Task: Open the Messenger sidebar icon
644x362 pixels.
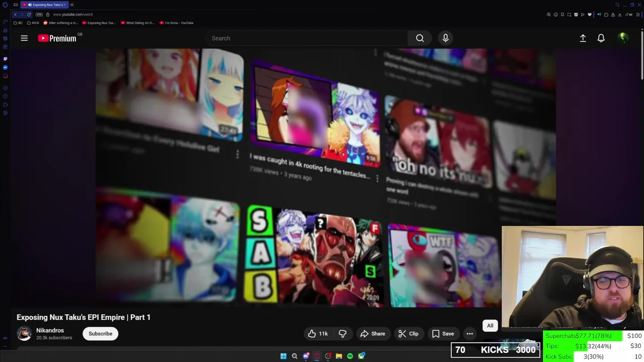Action: pos(5,67)
